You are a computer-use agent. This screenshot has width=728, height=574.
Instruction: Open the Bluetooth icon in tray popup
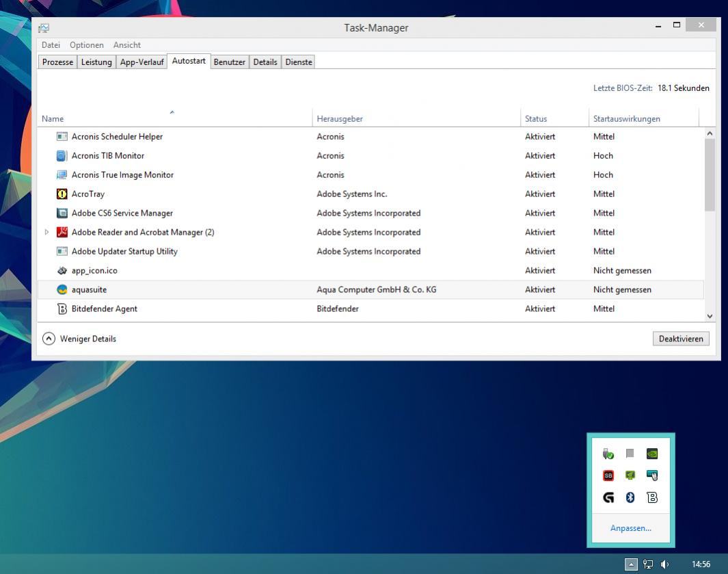(630, 497)
